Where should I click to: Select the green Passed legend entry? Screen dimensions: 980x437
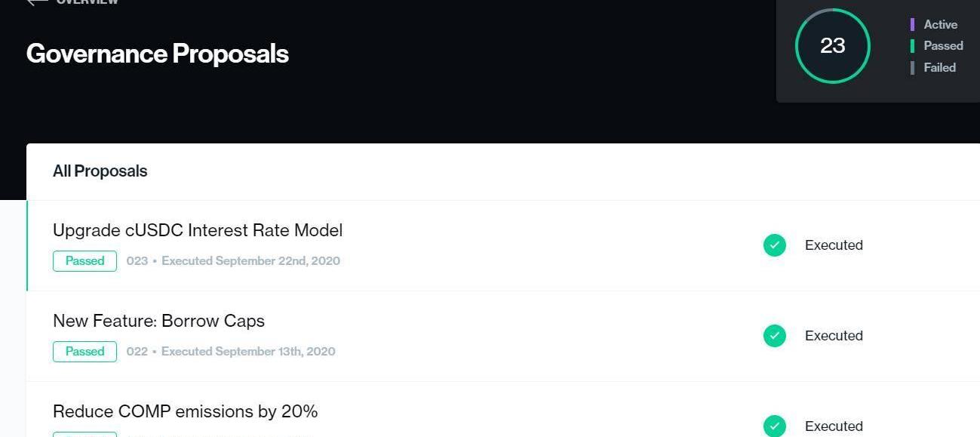click(x=943, y=46)
